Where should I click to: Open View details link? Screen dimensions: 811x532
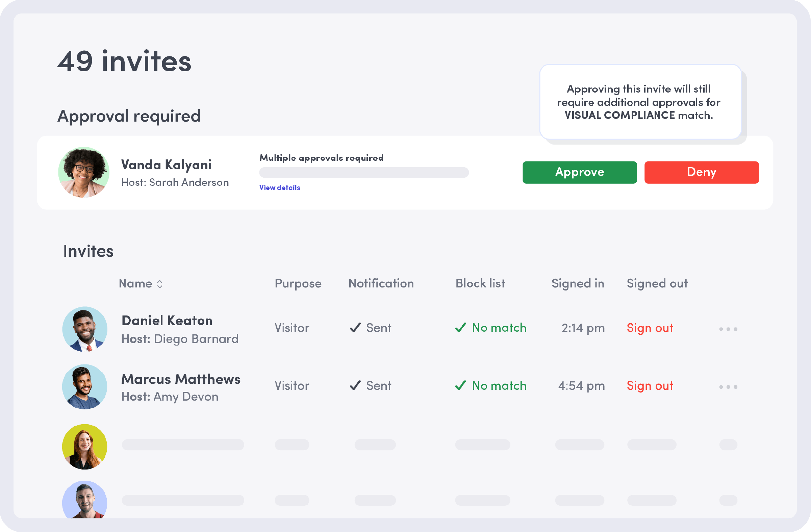point(280,188)
